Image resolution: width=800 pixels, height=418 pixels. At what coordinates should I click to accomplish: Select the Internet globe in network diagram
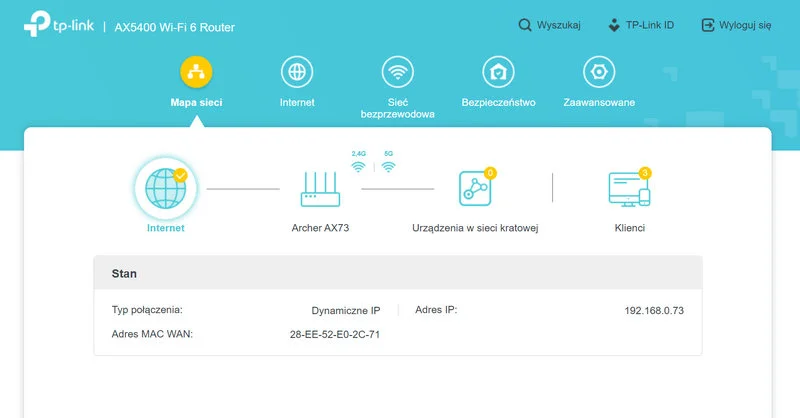[165, 188]
